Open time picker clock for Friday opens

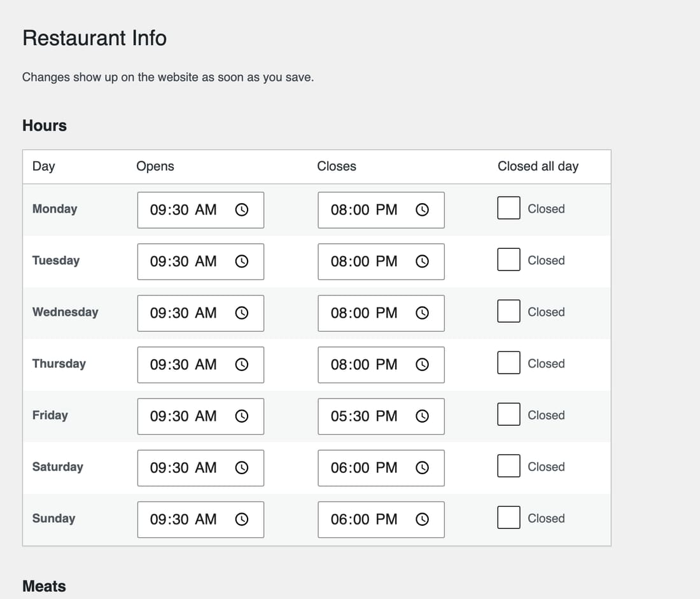point(242,416)
